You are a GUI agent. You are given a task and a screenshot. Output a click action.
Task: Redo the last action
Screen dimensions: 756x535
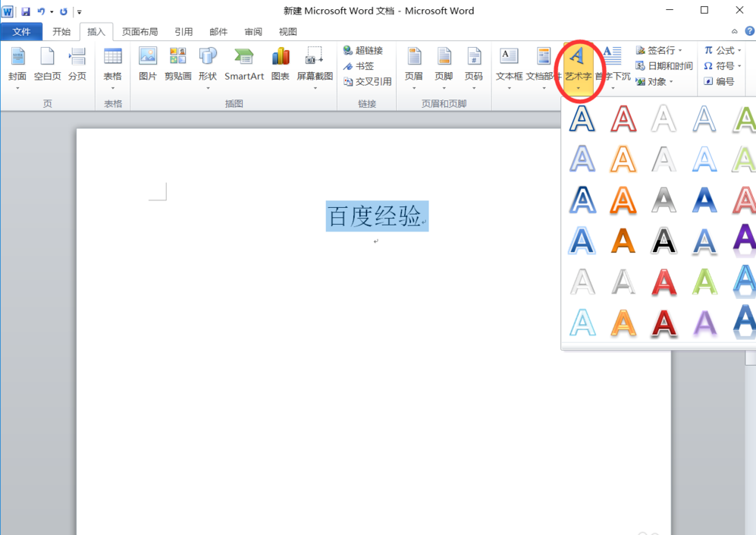coord(64,11)
